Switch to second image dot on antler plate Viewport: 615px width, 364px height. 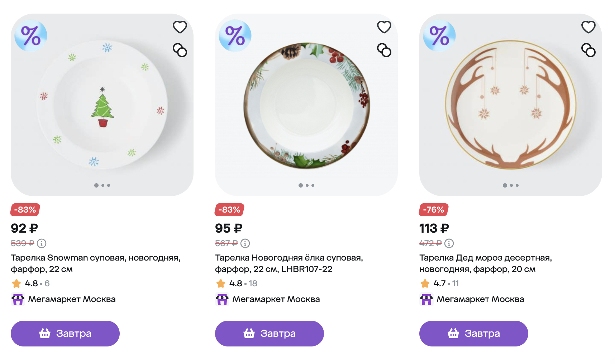tap(511, 185)
